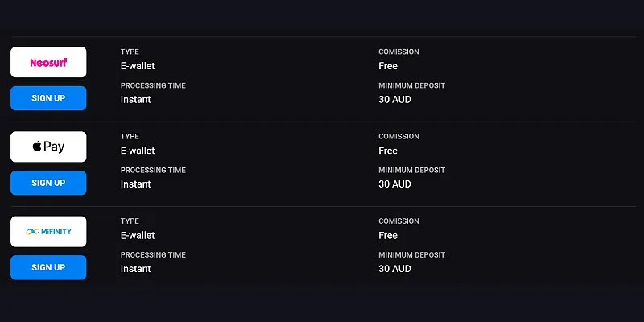The height and width of the screenshot is (322, 644).
Task: Click the Free commission value for Neosurf
Action: (388, 66)
